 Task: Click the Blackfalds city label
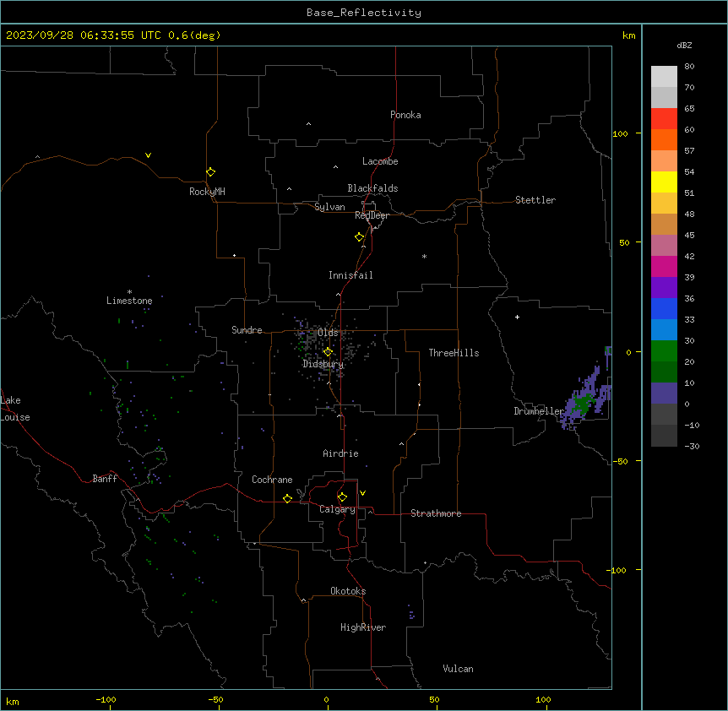[x=372, y=188]
